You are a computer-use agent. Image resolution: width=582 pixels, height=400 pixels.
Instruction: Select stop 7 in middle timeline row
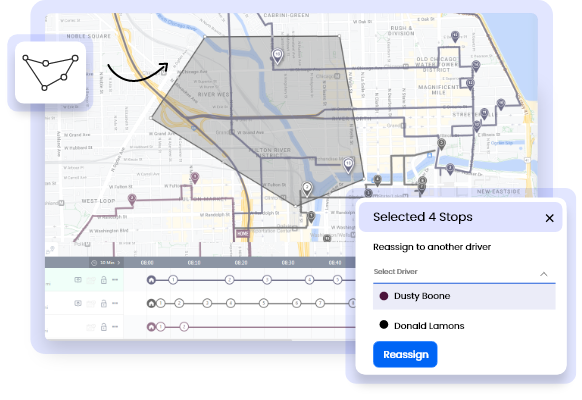pyautogui.click(x=320, y=304)
